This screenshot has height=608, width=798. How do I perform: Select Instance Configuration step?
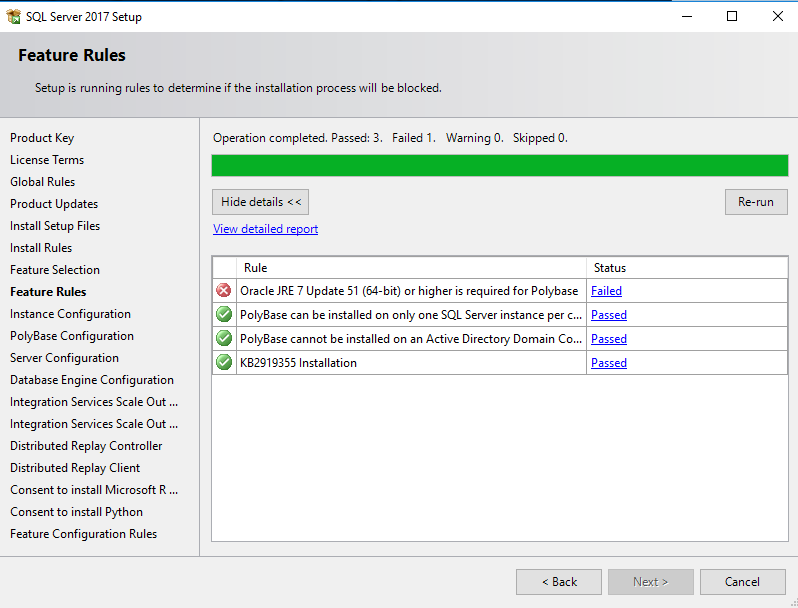[70, 313]
